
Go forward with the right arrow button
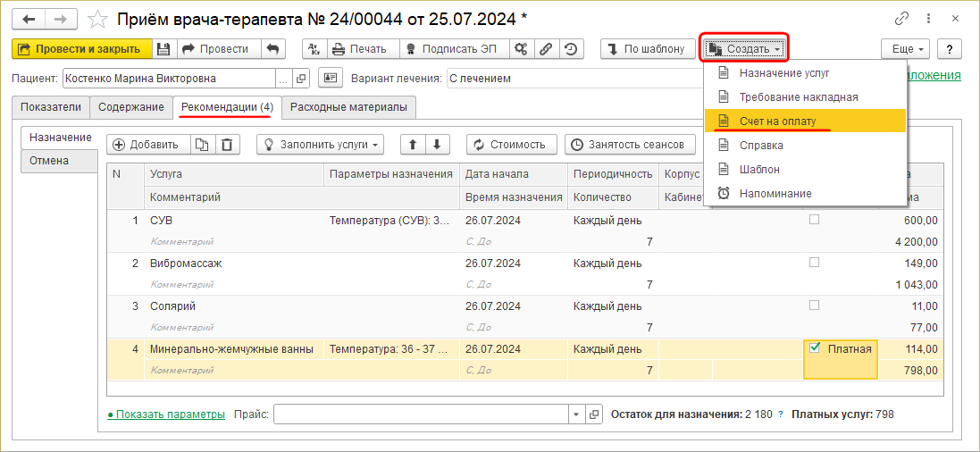pyautogui.click(x=60, y=20)
